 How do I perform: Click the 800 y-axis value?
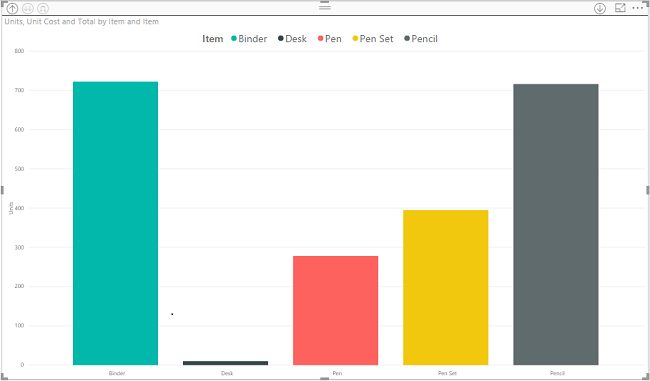[x=19, y=51]
